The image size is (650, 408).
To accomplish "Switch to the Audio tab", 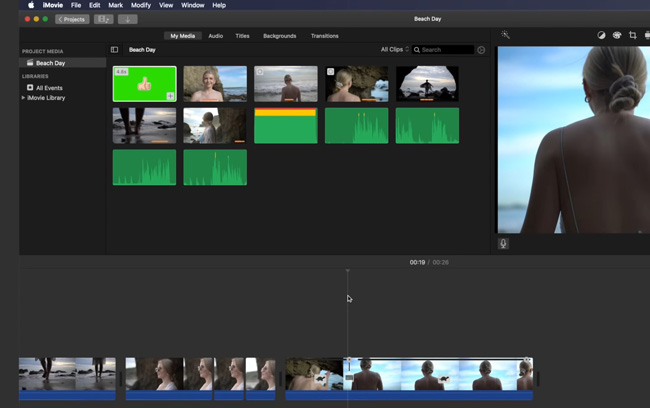I will 216,36.
